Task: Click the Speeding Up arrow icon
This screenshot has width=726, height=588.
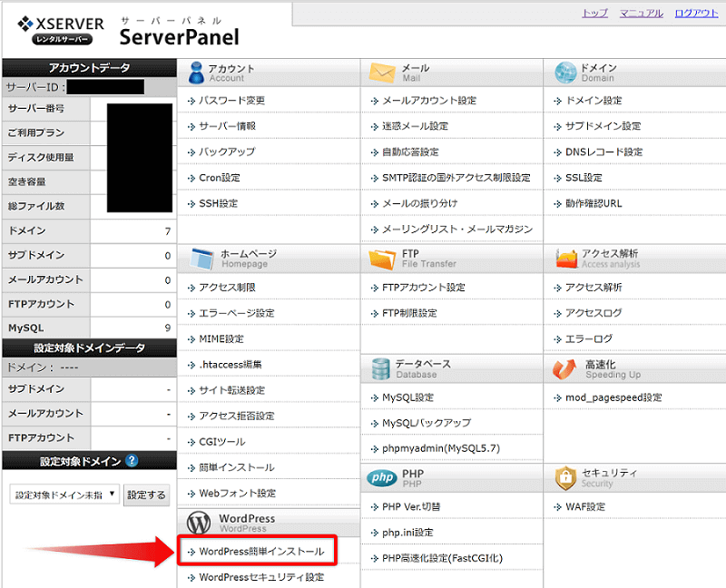Action: (564, 369)
